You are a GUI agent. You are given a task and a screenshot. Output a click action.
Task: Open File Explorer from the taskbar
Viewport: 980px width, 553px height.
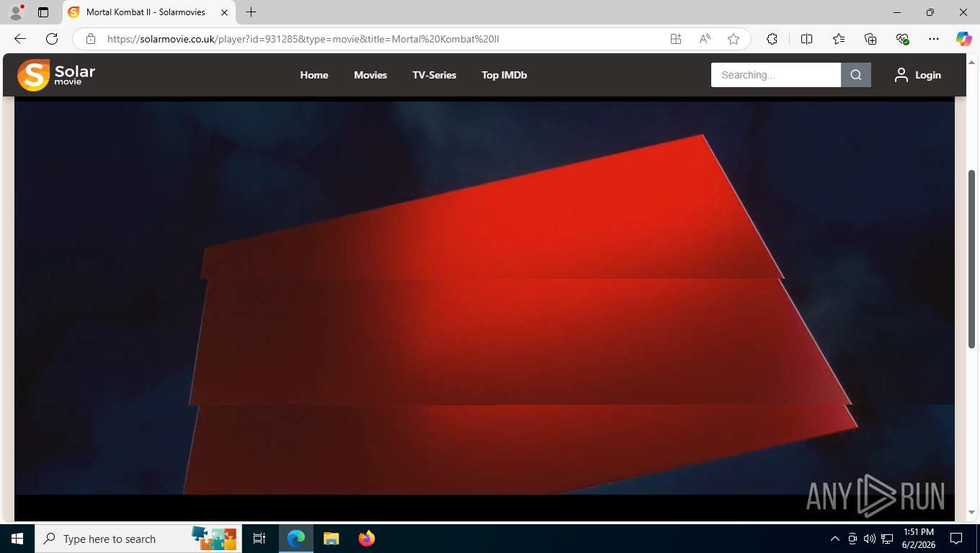[331, 539]
